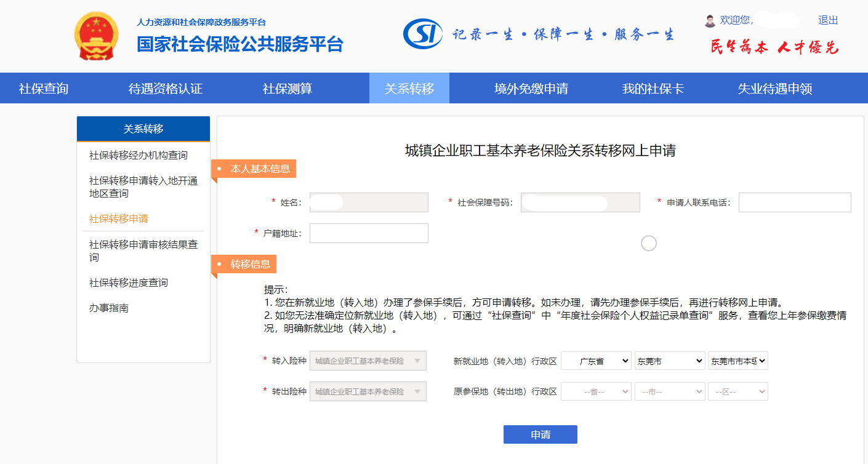The width and height of the screenshot is (868, 464).
Task: Open 办事指南 in the sidebar
Action: click(x=109, y=308)
